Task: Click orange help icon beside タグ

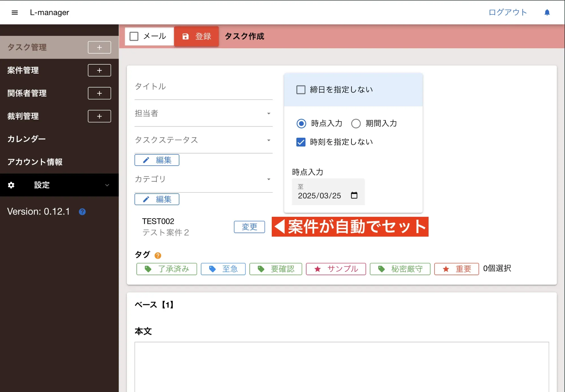Action: click(158, 255)
